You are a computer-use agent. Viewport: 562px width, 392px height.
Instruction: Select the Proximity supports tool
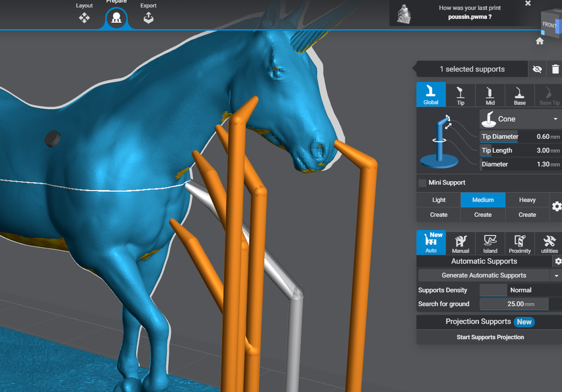[520, 243]
